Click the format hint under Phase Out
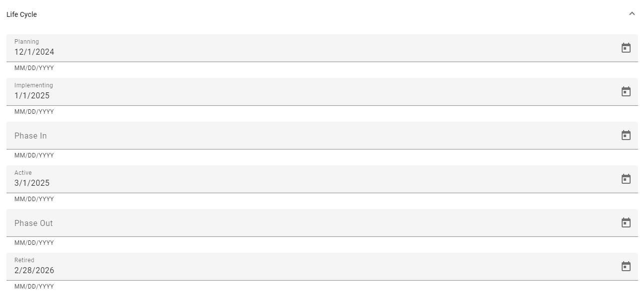 pos(34,243)
